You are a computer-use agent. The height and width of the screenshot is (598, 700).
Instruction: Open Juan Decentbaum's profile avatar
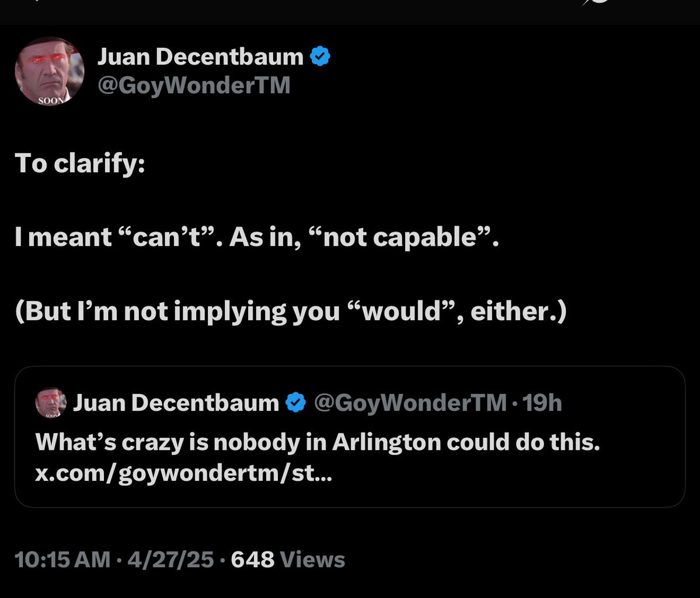click(x=50, y=71)
